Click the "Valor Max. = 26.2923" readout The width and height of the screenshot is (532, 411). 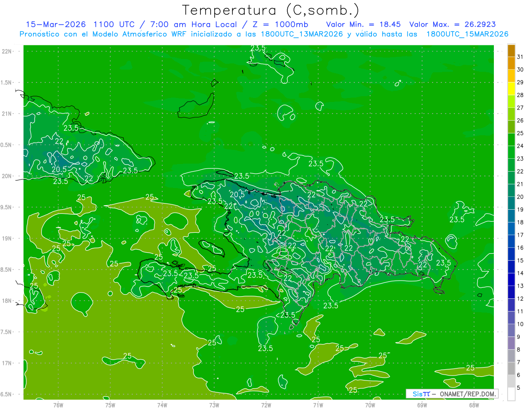pos(453,24)
